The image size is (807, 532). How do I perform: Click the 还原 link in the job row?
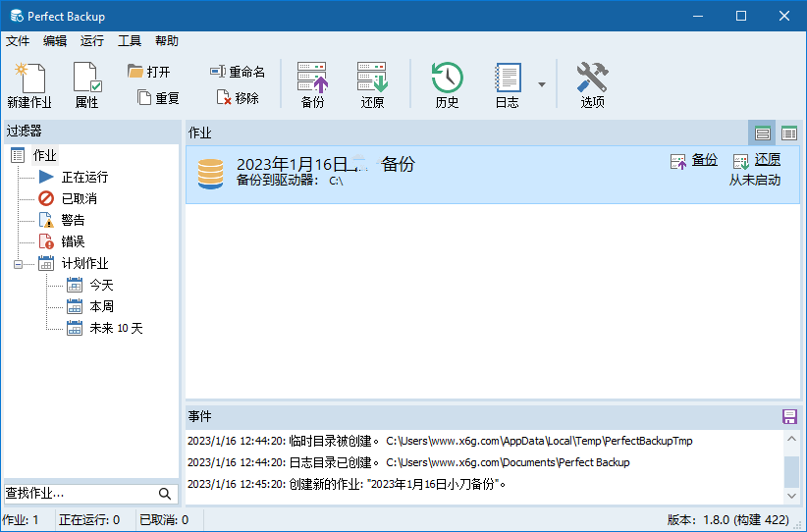point(767,160)
